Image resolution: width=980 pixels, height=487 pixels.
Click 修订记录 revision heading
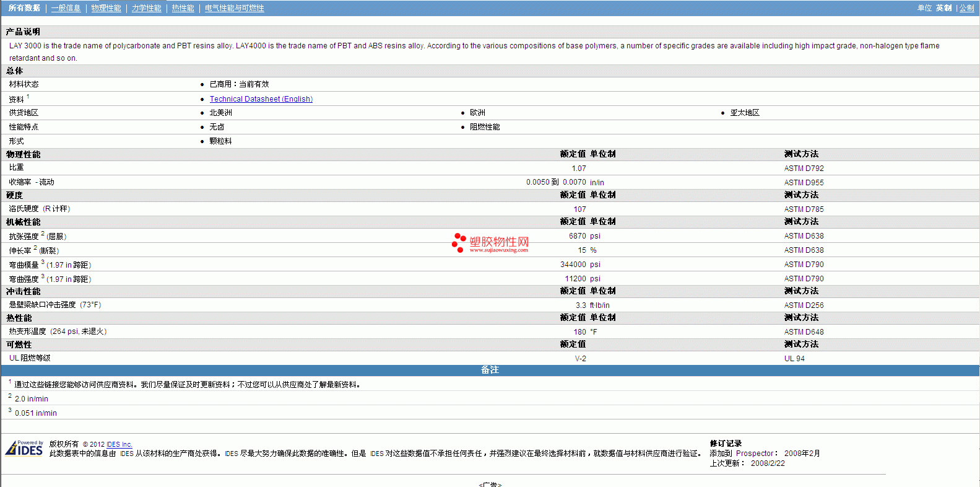click(726, 444)
